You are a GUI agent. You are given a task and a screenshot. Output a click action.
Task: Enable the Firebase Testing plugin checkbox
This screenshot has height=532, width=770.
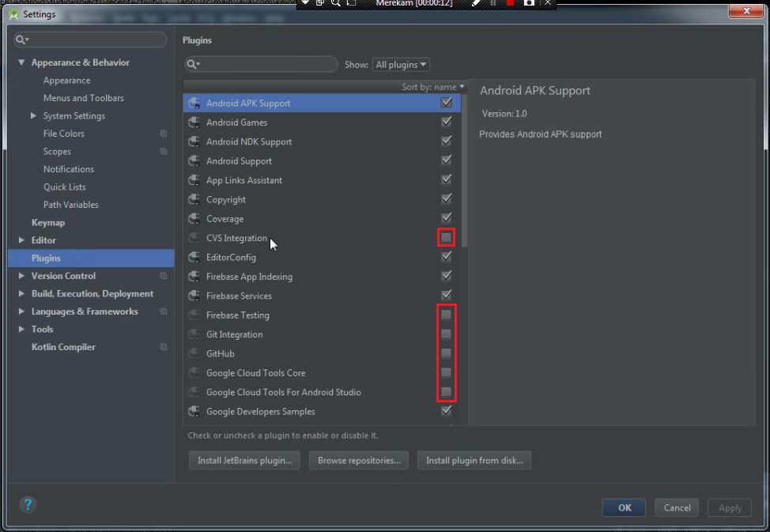446,315
